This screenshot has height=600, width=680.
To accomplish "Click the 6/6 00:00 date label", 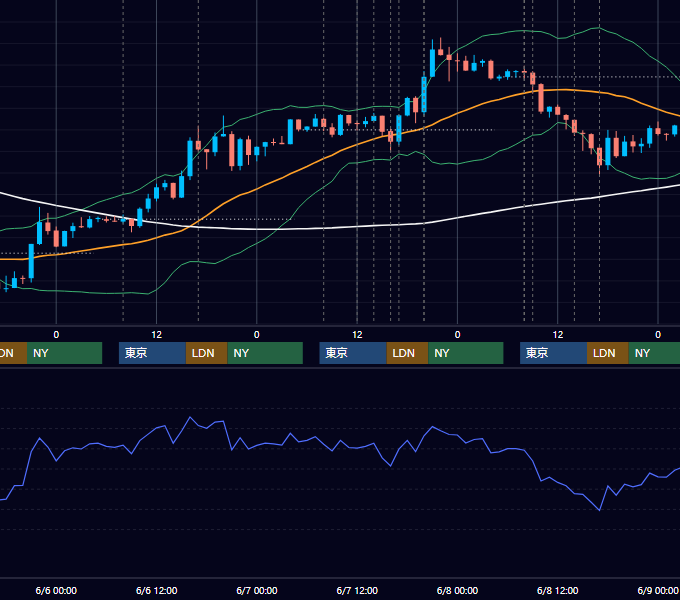I will click(56, 590).
